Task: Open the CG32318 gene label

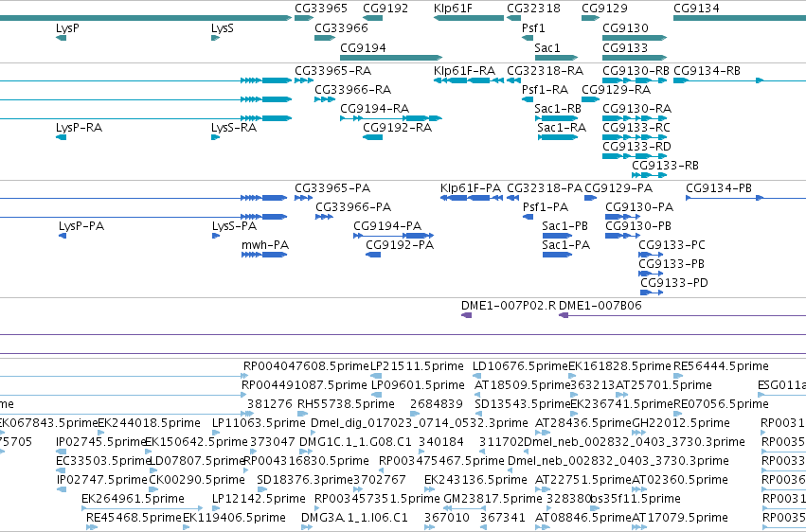Action: pos(533,9)
